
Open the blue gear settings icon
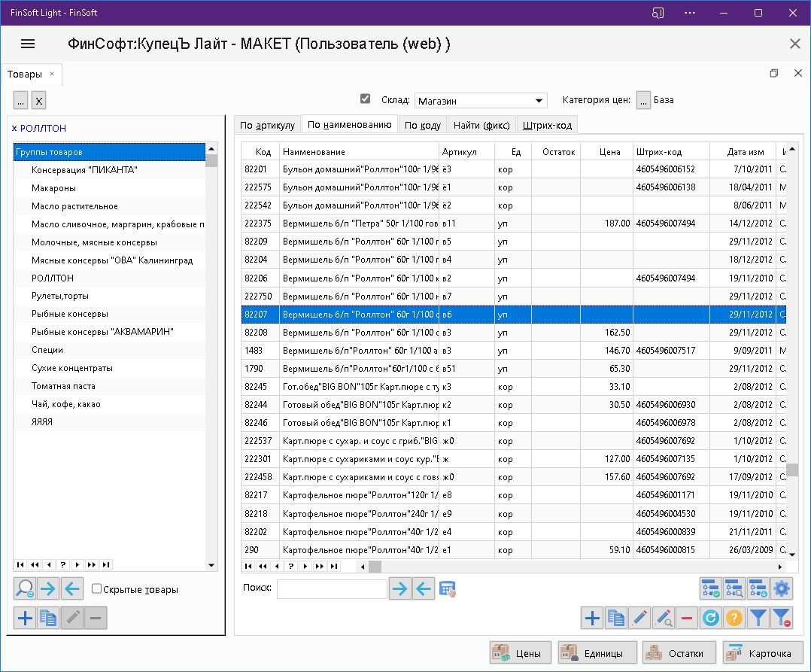pyautogui.click(x=782, y=588)
